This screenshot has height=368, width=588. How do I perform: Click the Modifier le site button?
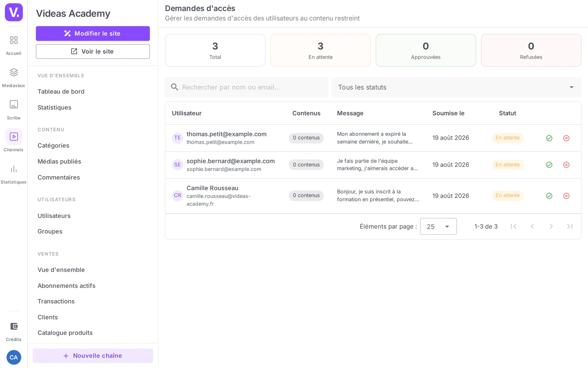(x=93, y=33)
